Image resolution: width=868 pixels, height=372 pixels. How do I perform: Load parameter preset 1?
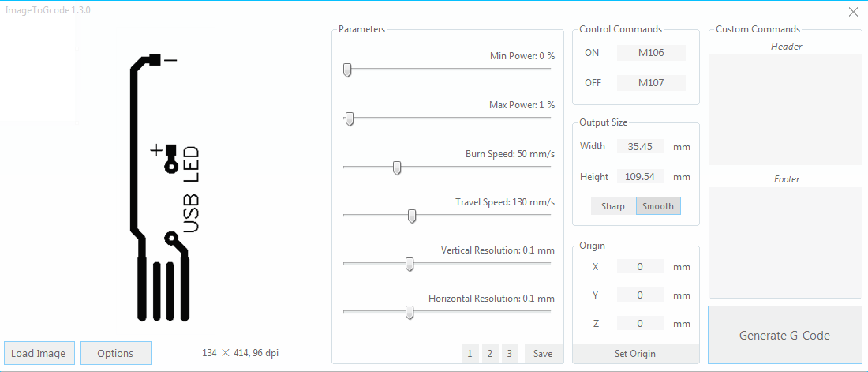(x=470, y=354)
